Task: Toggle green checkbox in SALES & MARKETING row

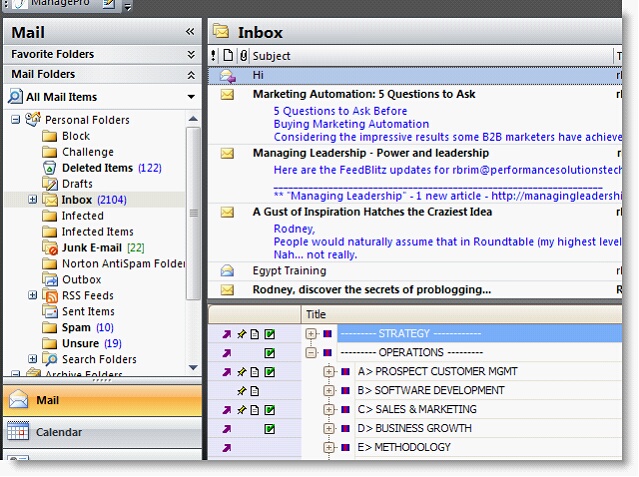Action: (x=269, y=410)
